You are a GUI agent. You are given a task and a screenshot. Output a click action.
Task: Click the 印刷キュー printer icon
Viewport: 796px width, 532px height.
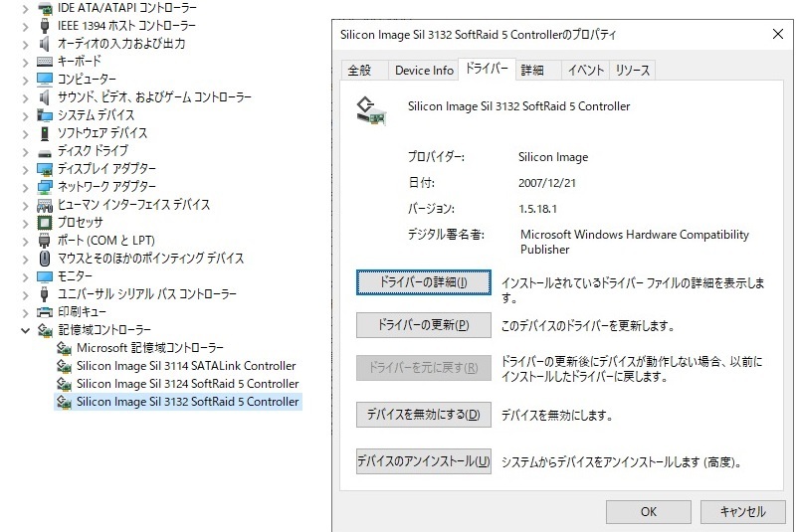point(45,312)
